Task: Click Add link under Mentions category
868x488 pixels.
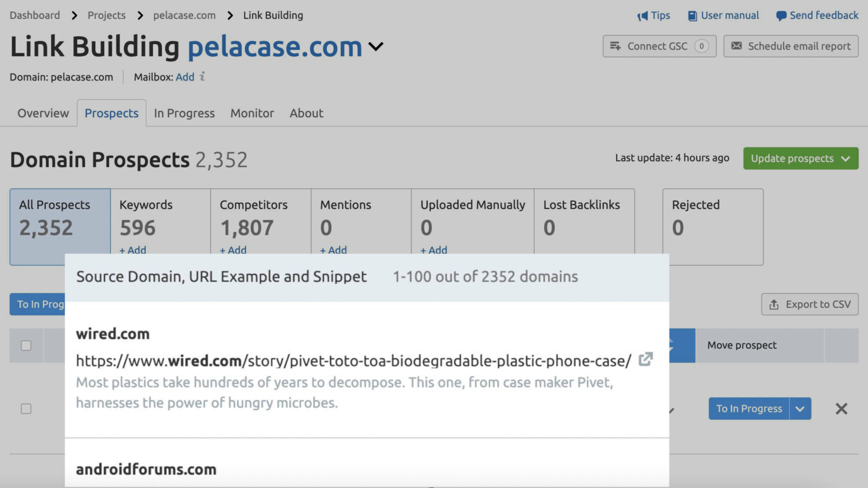Action: (333, 249)
